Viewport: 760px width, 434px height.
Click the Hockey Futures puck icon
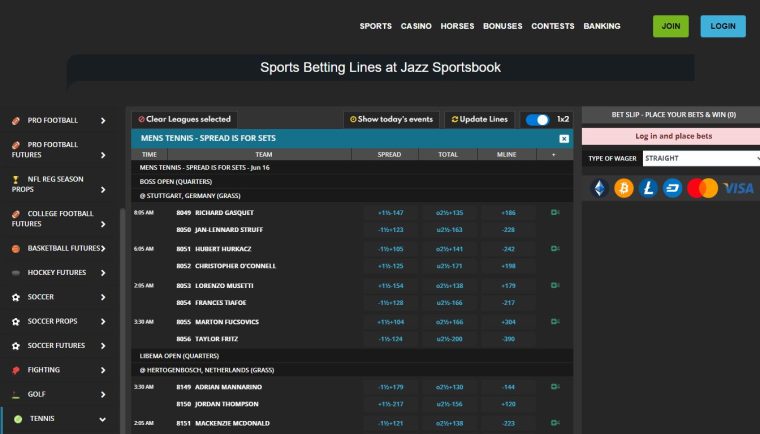16,273
